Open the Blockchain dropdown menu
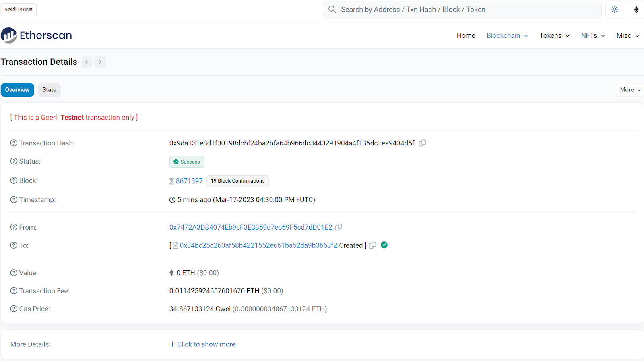Screen dimensions: 644x361 [507, 35]
